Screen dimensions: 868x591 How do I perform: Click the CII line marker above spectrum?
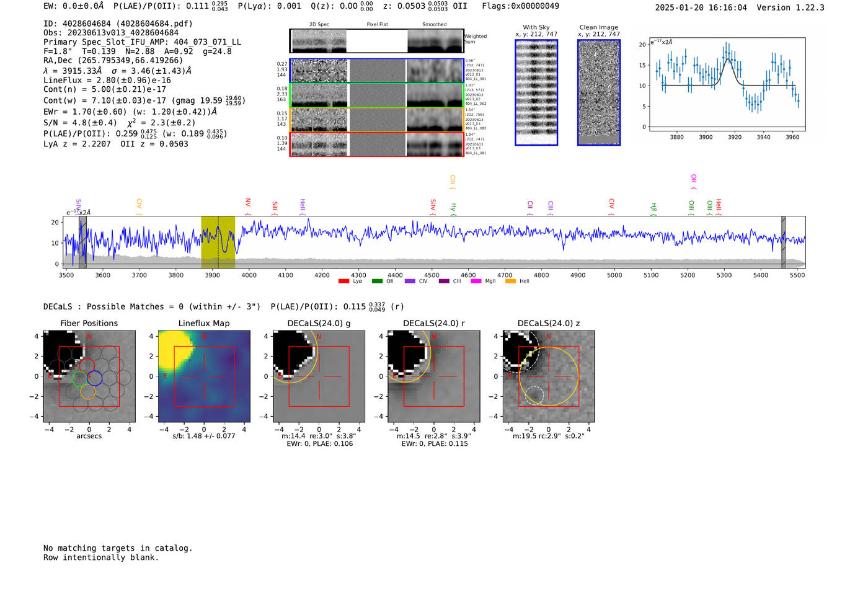coord(530,208)
